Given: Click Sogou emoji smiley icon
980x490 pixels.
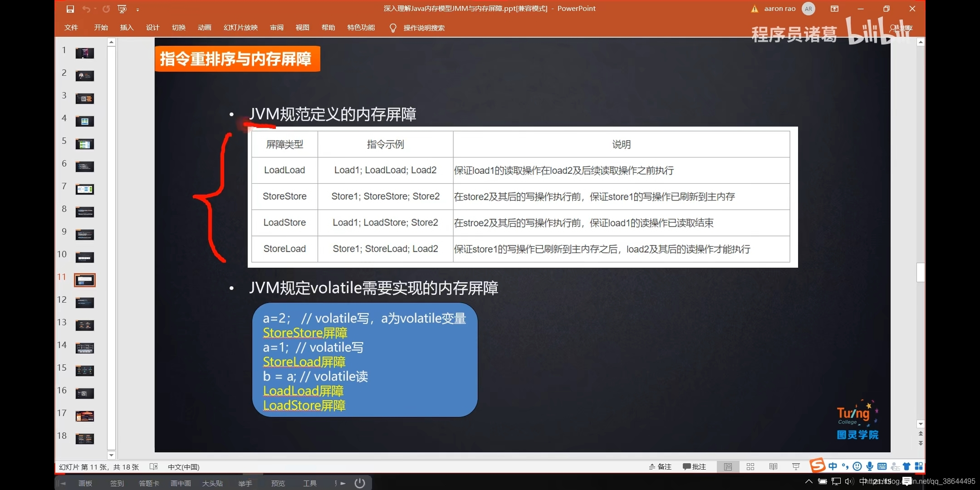Looking at the screenshot, I should [857, 466].
